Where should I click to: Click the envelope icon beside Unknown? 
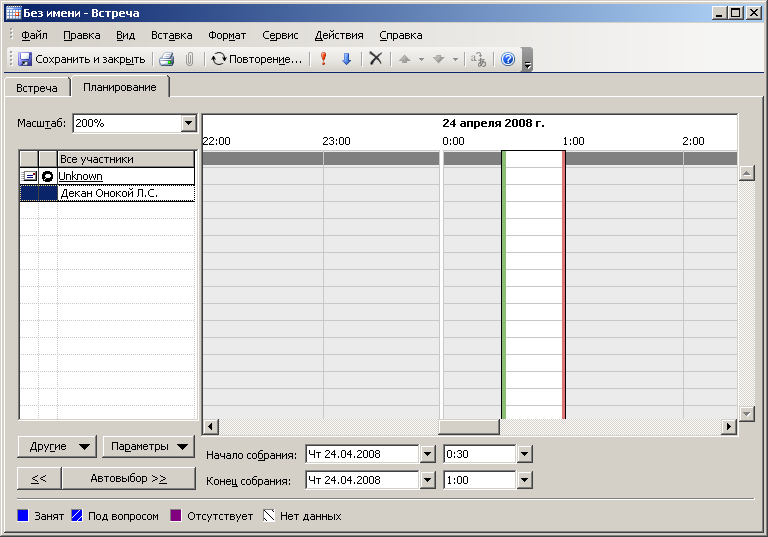29,176
